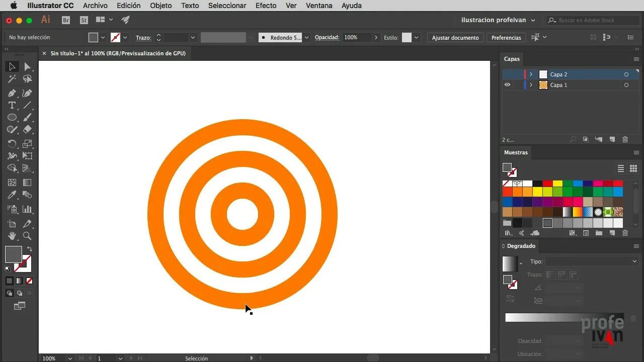Open ilustracion profeivan workspace dropdown
This screenshot has width=644, height=362.
click(533, 20)
